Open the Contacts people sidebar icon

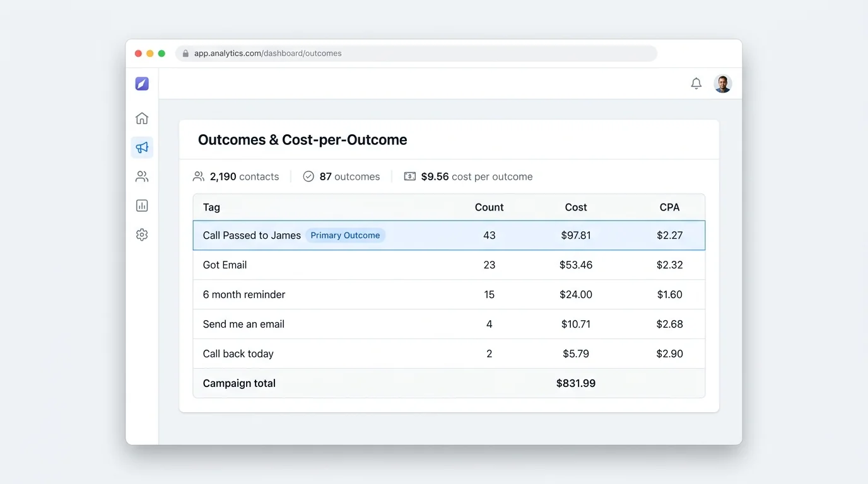(142, 176)
